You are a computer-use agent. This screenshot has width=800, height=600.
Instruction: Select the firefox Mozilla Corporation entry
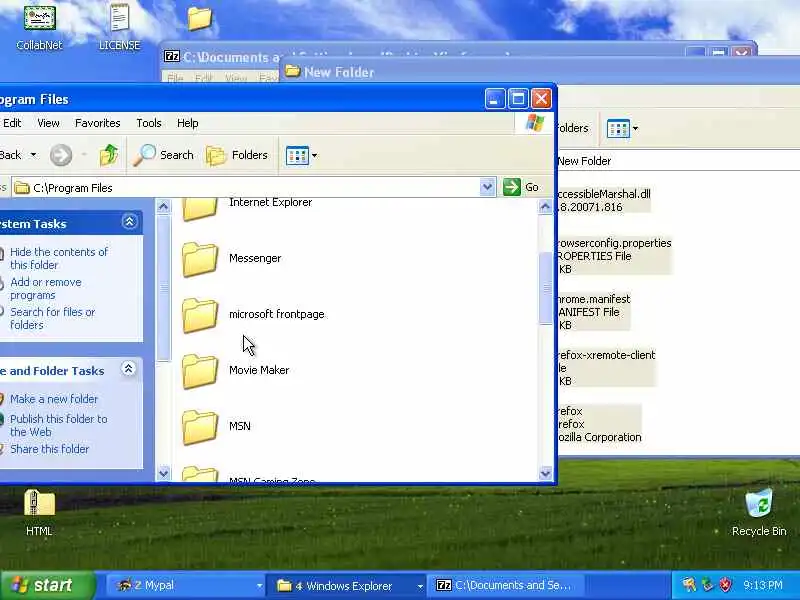[x=599, y=424]
